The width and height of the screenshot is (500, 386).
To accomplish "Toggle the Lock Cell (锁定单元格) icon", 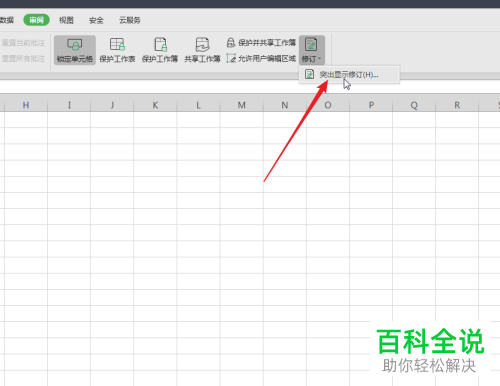I will [x=75, y=50].
